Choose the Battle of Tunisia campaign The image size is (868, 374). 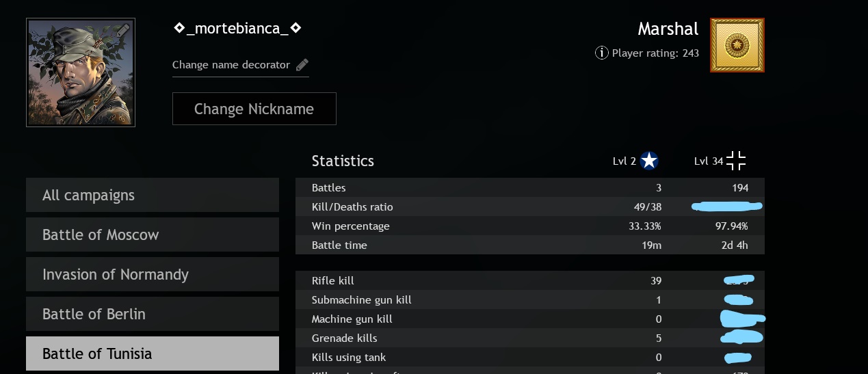tap(152, 353)
